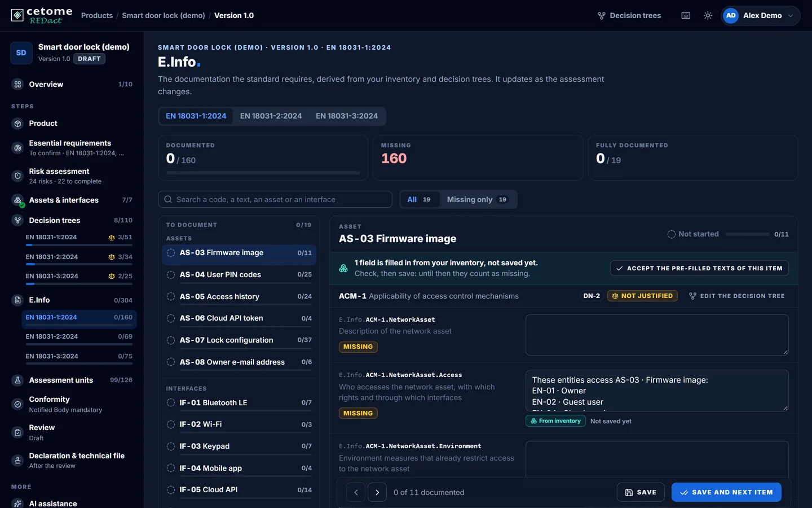
Task: Click the NetworkAsset description text area
Action: coord(657,335)
